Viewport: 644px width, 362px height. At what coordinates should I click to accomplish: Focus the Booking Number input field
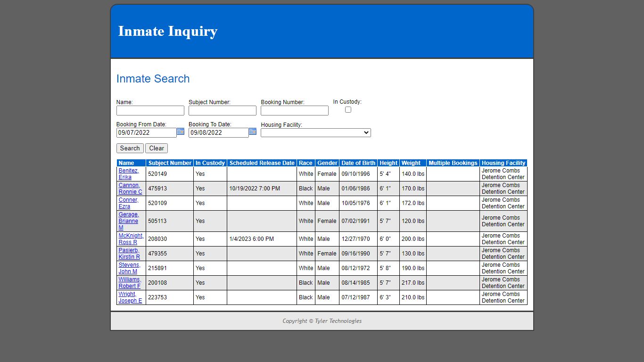pos(295,111)
